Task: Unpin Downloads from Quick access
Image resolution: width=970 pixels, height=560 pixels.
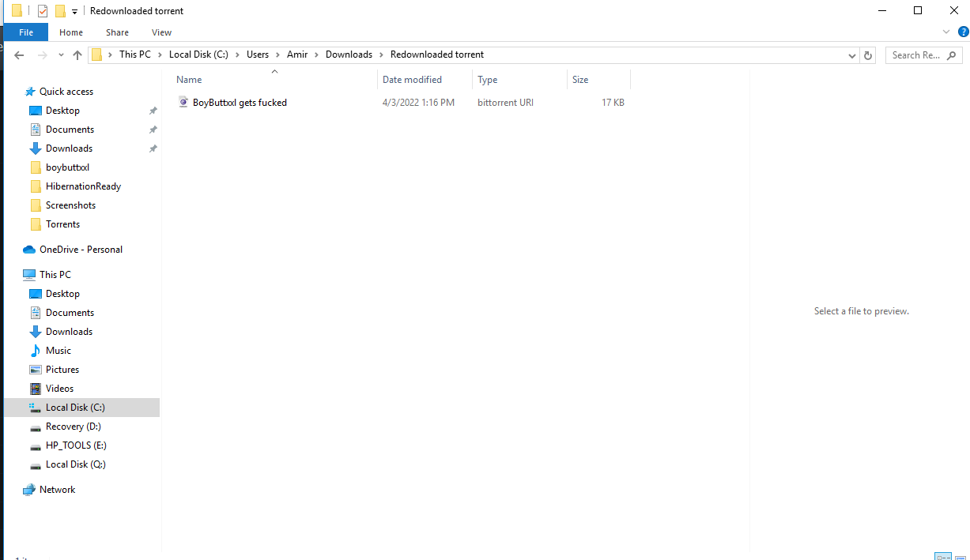Action: [153, 148]
